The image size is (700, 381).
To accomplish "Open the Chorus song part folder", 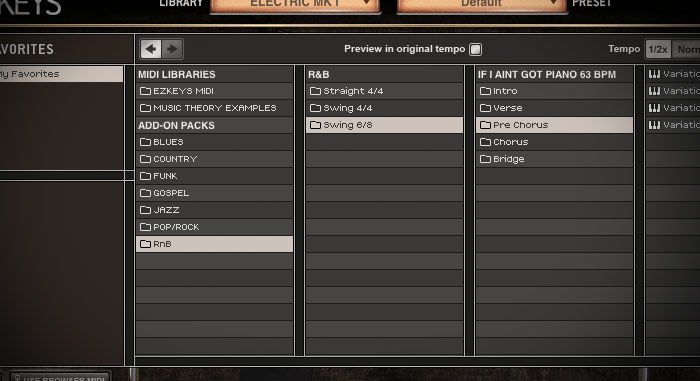I will click(x=554, y=142).
